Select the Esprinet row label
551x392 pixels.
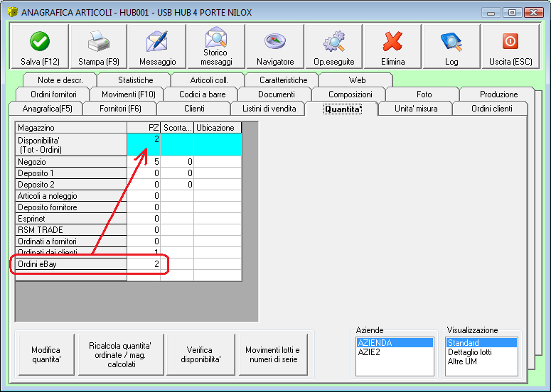pos(71,219)
